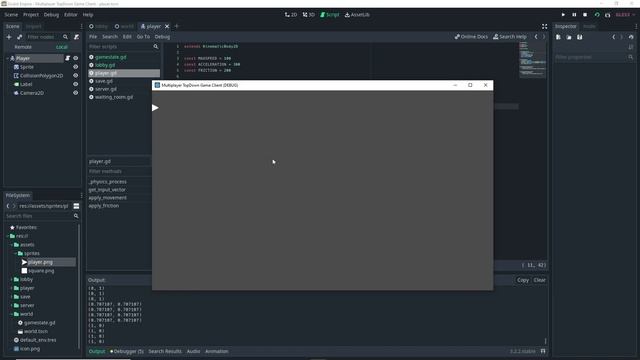Viewport: 640px width, 360px height.
Task: Click the Online Docs button
Action: click(x=471, y=37)
